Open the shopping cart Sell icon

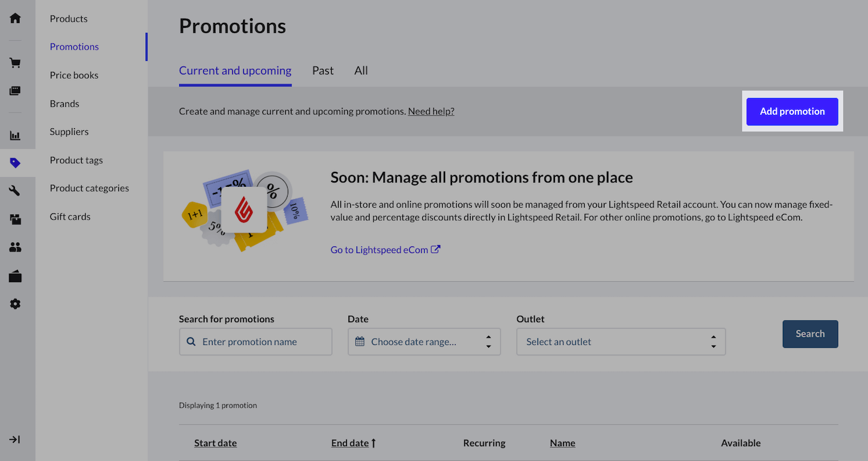[x=15, y=63]
